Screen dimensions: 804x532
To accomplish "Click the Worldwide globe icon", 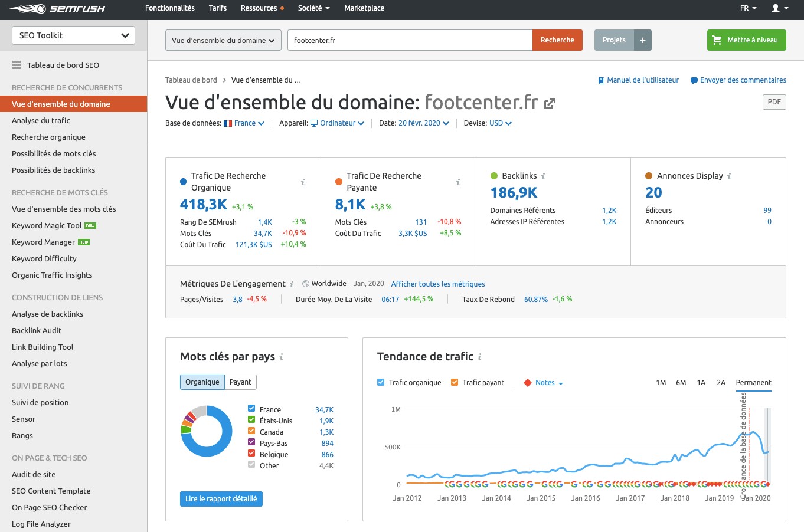I will [306, 284].
